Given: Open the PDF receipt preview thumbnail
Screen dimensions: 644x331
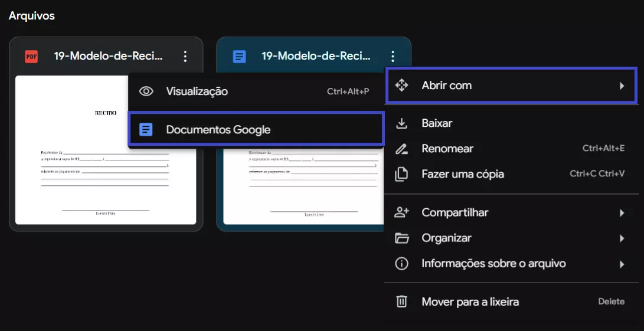Looking at the screenshot, I should (x=106, y=150).
